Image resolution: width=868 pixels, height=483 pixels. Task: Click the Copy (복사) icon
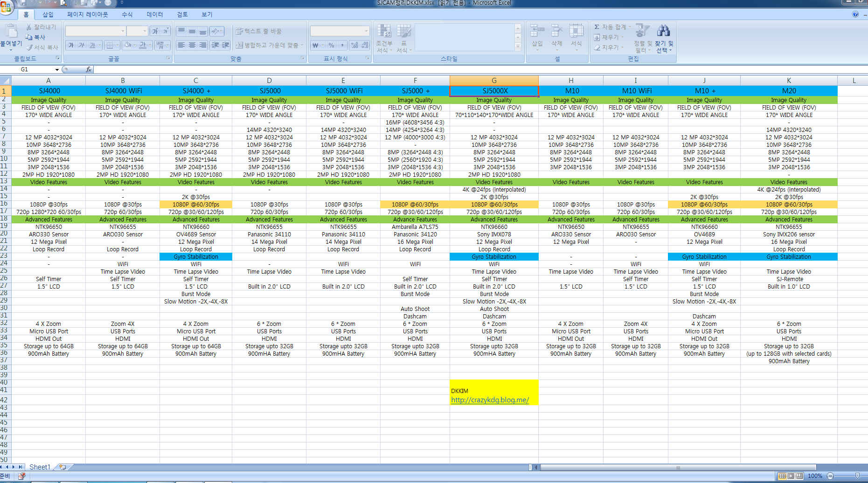pos(29,37)
